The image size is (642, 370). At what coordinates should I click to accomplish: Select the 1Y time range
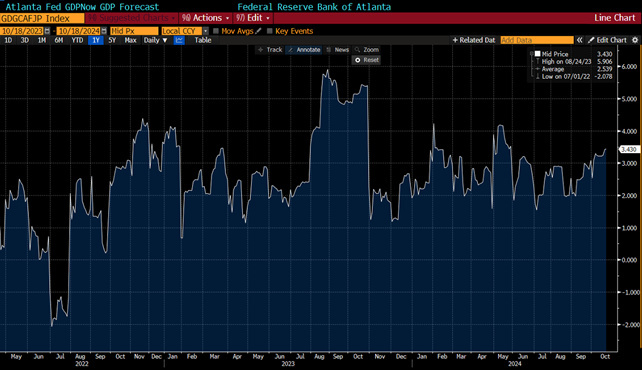(95, 40)
